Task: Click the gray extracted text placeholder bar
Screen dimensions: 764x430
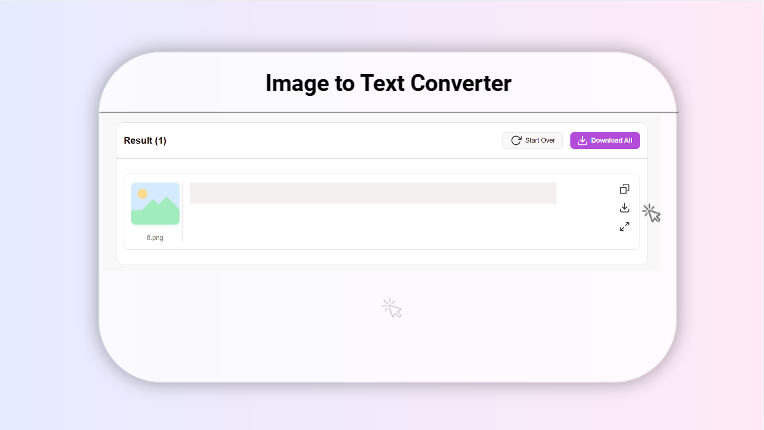Action: [372, 193]
